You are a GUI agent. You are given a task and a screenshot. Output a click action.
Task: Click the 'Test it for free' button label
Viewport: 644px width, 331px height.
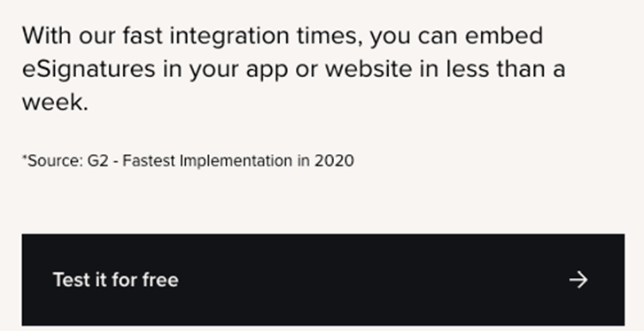[116, 281]
